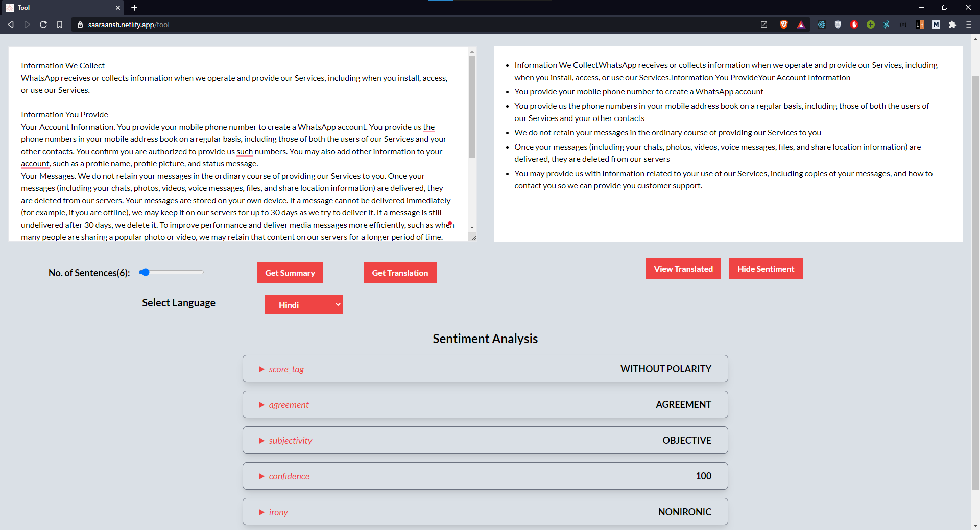Expand the agreement sentiment row
Viewport: 980px width, 530px height.
coord(485,404)
